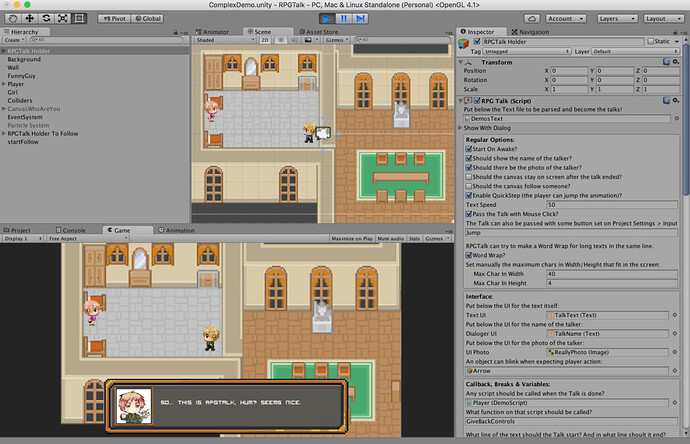Image resolution: width=690 pixels, height=444 pixels.
Task: Uncheck the Word Wrap checkbox
Action: pos(469,255)
